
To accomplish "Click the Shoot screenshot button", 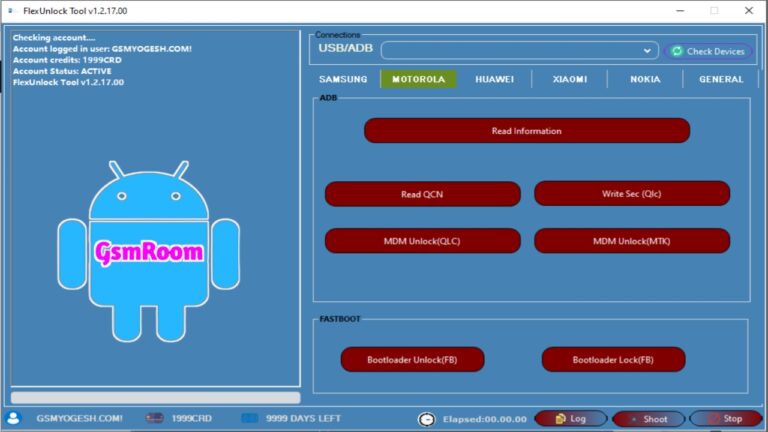I will click(648, 419).
